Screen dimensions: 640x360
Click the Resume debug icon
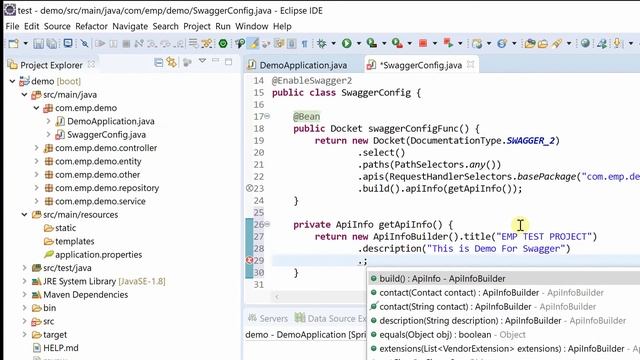(x=100, y=43)
